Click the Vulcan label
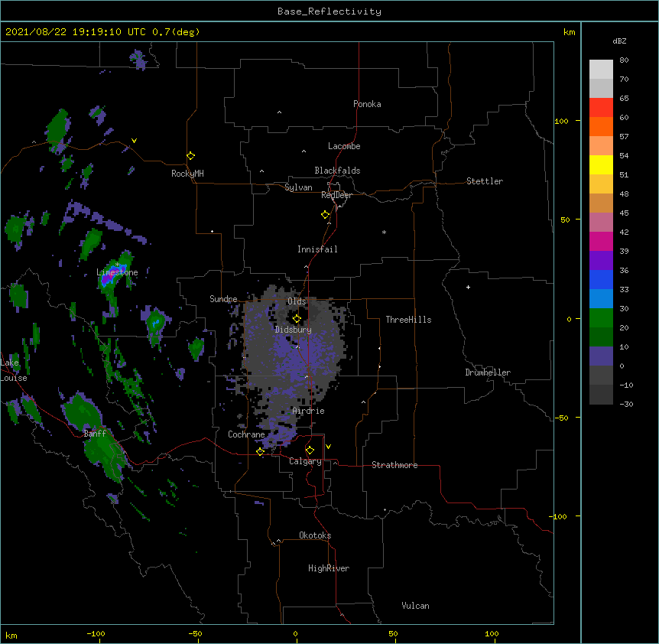The height and width of the screenshot is (644, 659). (x=415, y=606)
